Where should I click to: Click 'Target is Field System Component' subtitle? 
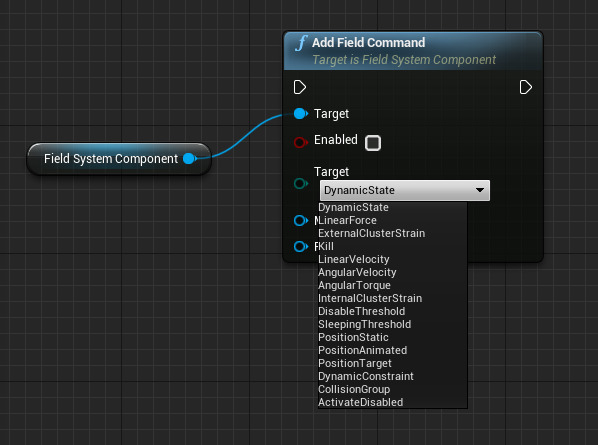(x=404, y=60)
